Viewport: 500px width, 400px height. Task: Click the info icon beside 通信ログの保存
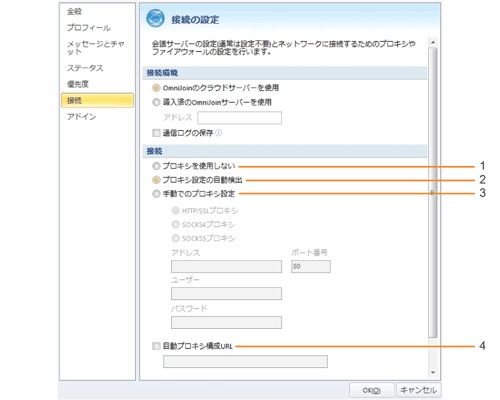pos(218,133)
